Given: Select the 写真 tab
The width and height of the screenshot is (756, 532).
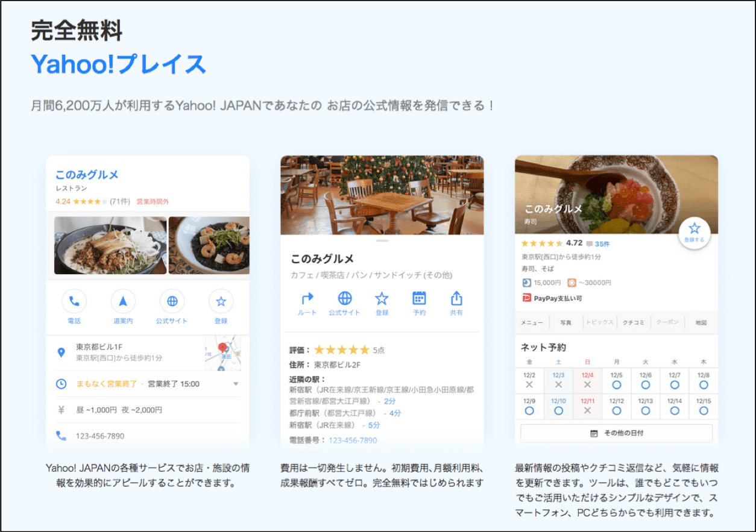Looking at the screenshot, I should click(565, 323).
